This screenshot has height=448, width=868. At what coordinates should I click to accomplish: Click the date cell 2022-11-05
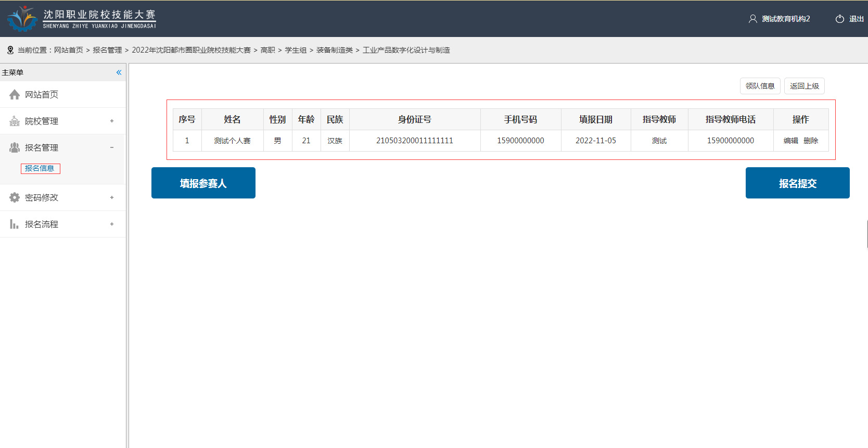596,141
